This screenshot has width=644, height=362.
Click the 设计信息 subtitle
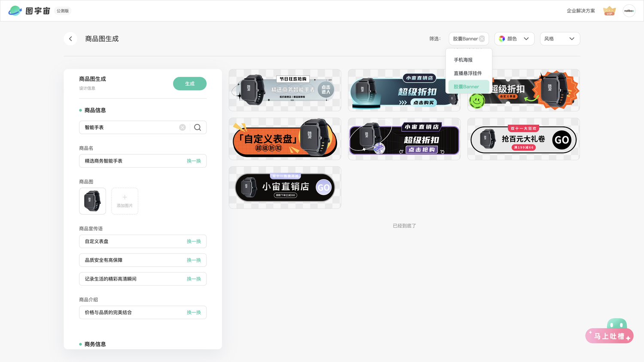[87, 88]
